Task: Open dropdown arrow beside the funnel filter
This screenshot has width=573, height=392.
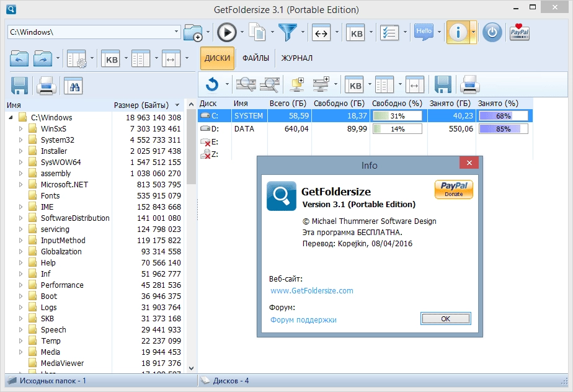Action: (303, 32)
